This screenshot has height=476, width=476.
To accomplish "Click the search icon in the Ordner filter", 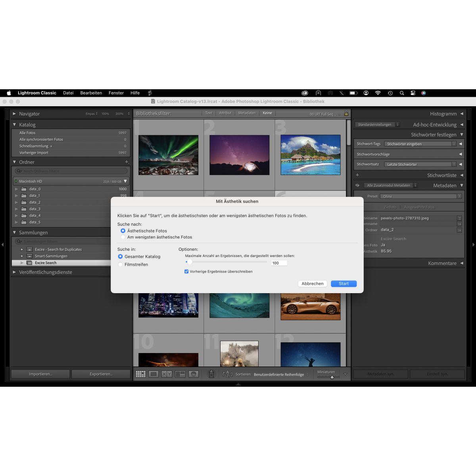I will 19,171.
